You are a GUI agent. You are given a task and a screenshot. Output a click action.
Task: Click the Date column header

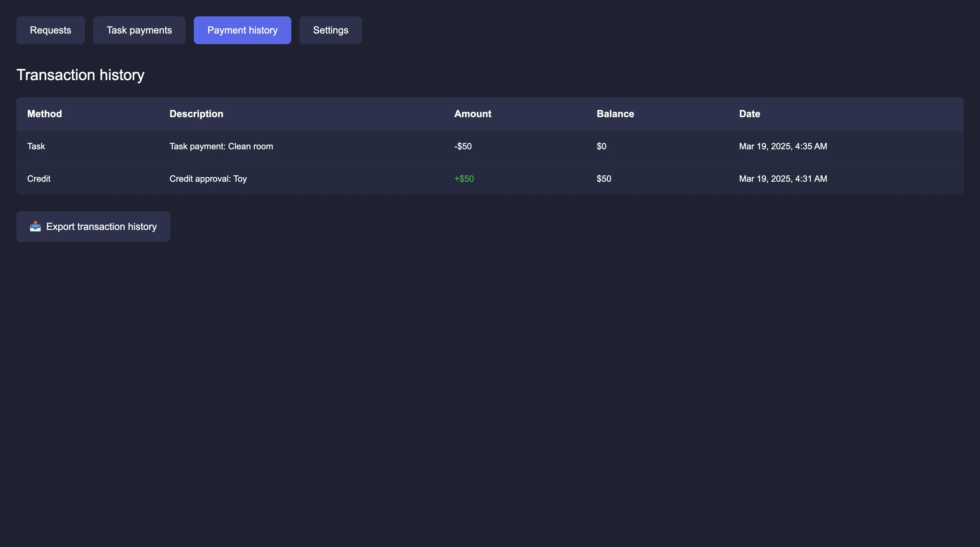(x=749, y=114)
